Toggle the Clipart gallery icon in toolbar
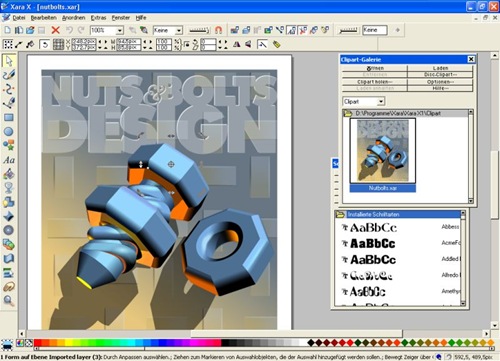Screen dimensions: 500x361 tap(303, 30)
